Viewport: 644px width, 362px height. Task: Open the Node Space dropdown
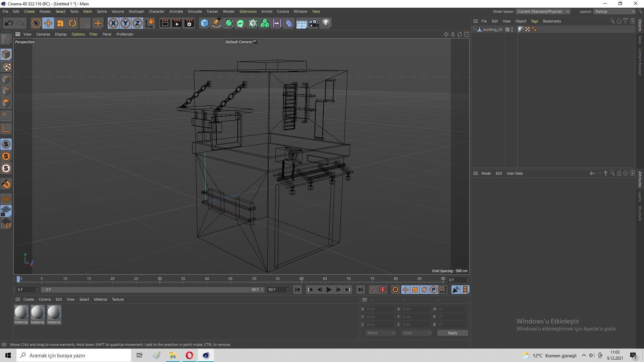click(543, 11)
